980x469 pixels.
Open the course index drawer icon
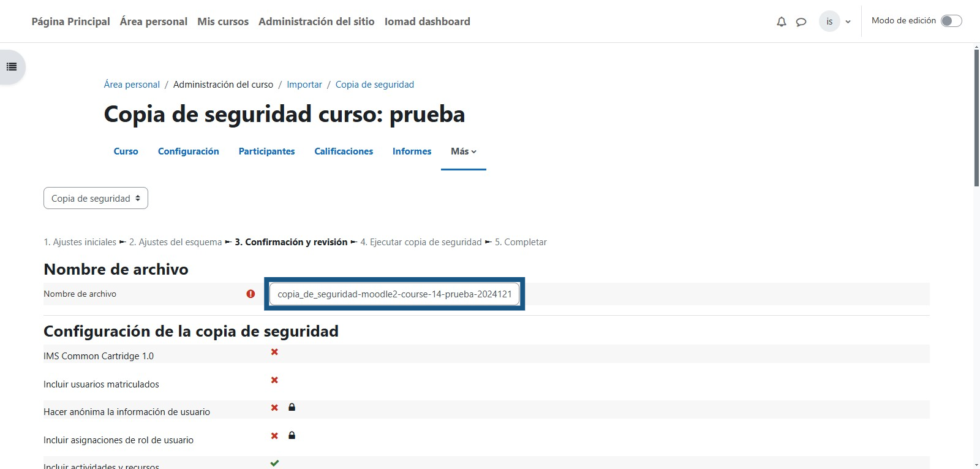click(12, 67)
